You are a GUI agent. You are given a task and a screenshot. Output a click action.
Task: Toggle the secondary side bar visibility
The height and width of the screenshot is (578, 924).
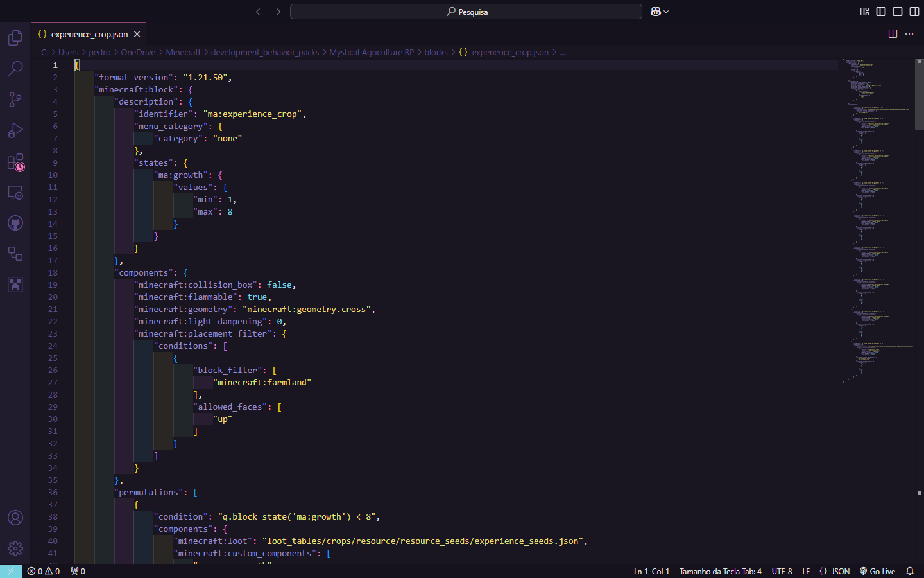coord(914,12)
